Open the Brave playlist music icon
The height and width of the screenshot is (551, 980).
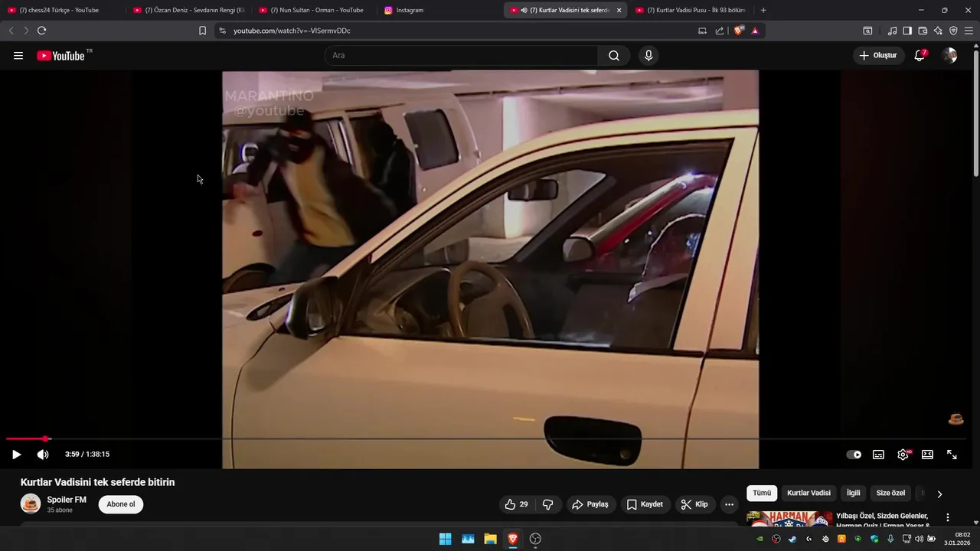[892, 31]
